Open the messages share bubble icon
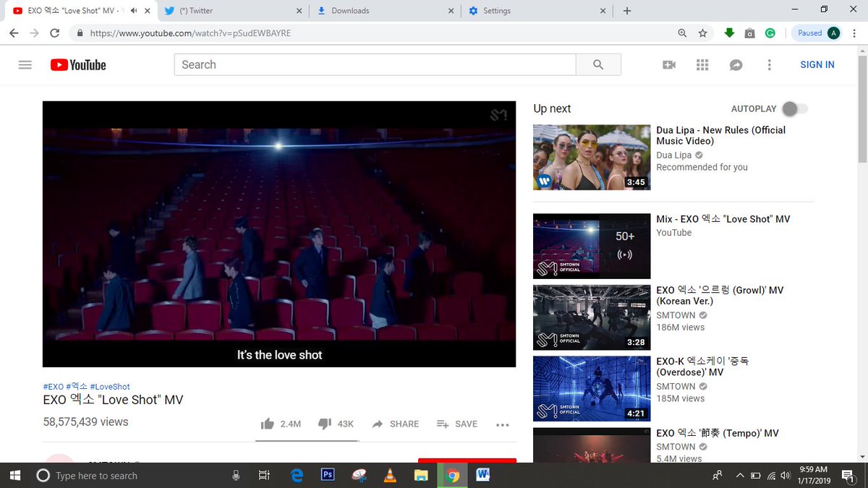This screenshot has height=488, width=868. [x=736, y=65]
